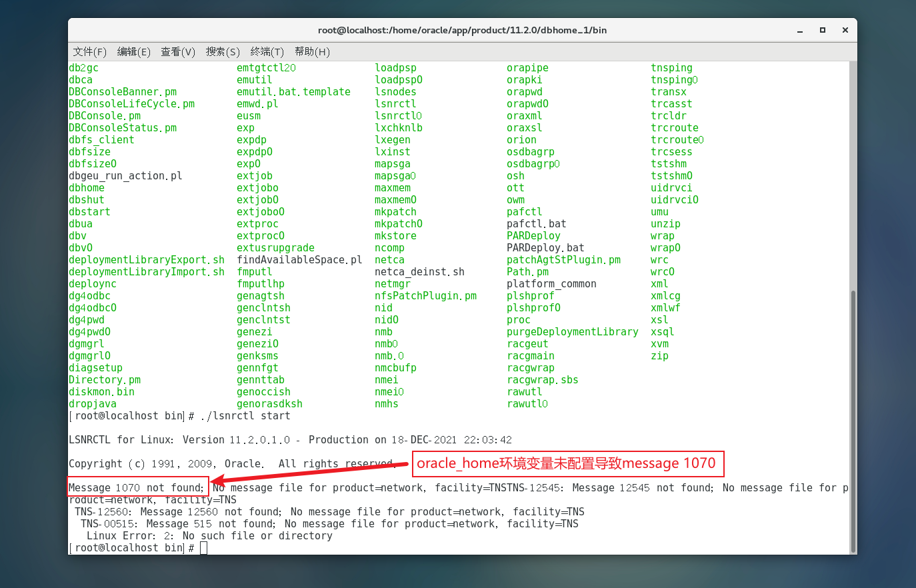The image size is (916, 588).
Task: Click the file name dbca
Action: coord(81,80)
